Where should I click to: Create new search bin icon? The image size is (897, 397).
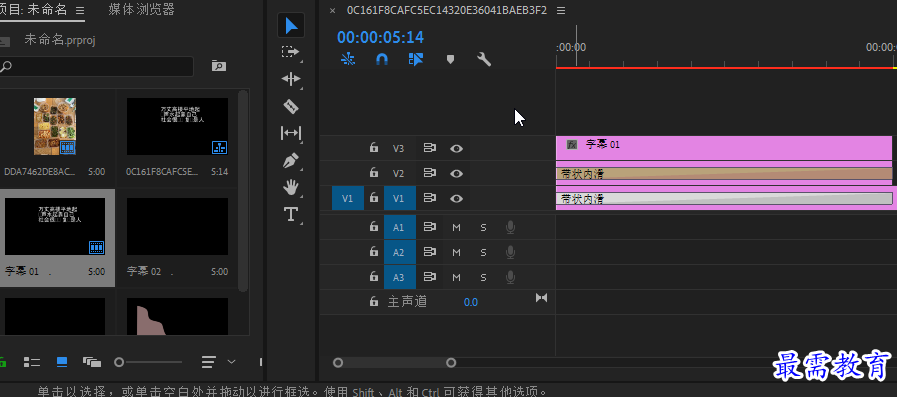219,66
